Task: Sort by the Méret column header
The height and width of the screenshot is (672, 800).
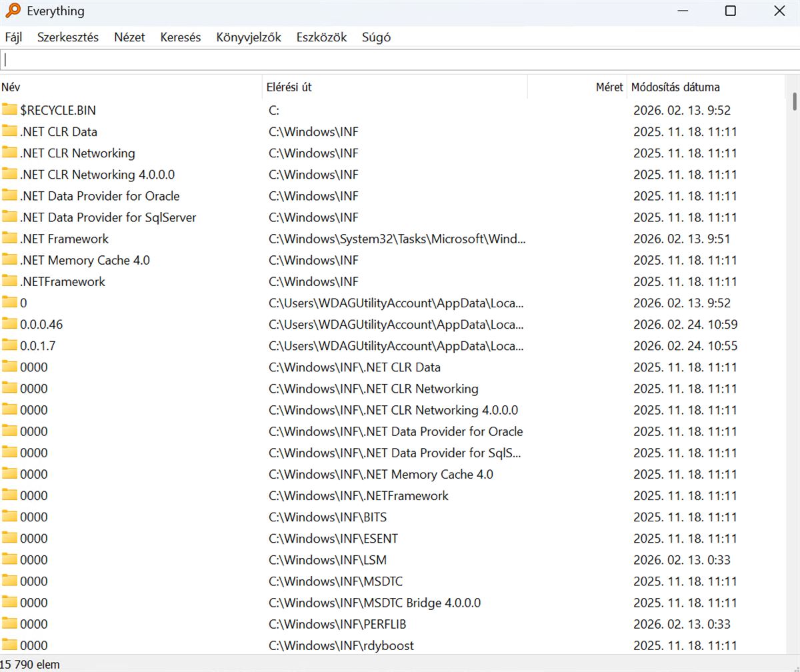Action: [x=577, y=87]
